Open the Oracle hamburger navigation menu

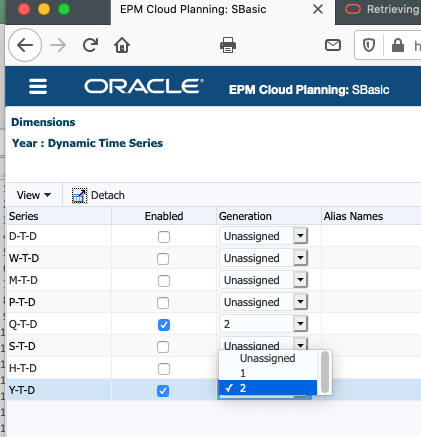[x=38, y=87]
